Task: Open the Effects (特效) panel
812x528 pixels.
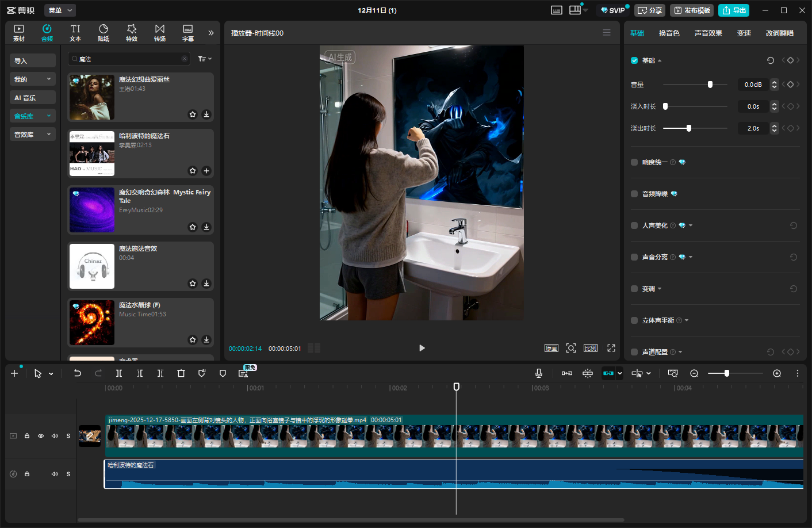Action: click(x=132, y=33)
